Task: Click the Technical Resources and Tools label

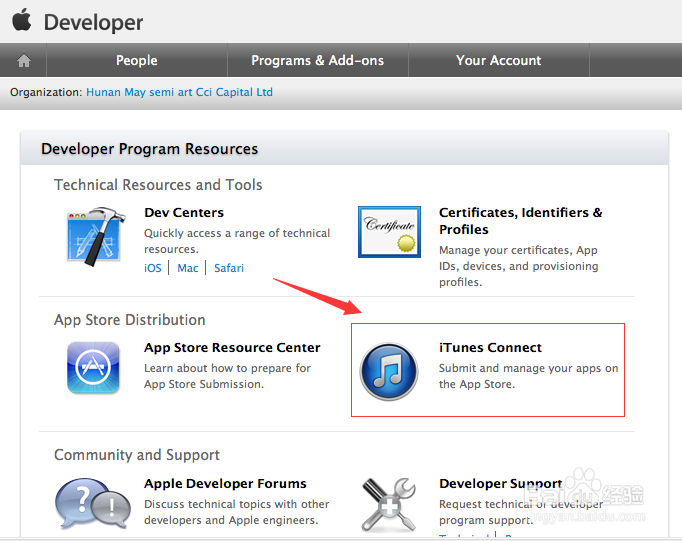Action: click(x=158, y=185)
